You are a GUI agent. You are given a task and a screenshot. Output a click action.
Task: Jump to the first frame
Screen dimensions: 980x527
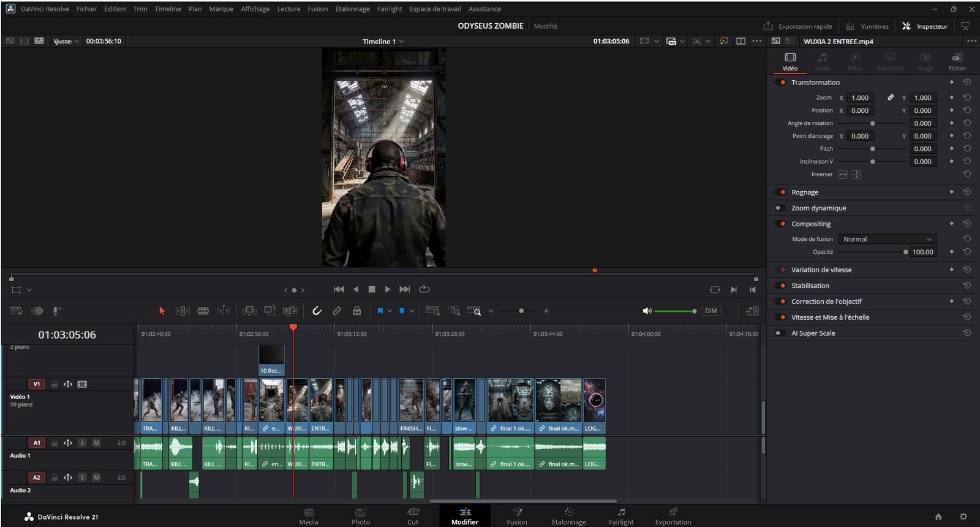339,289
